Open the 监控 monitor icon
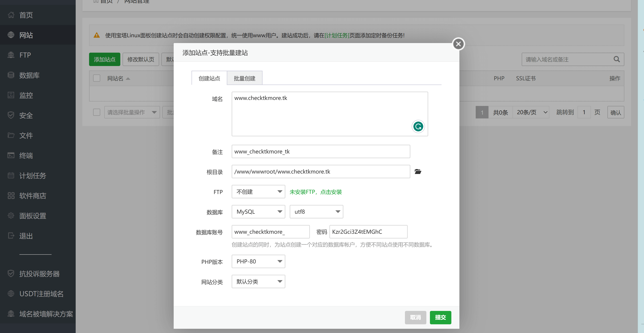The width and height of the screenshot is (644, 333). click(x=11, y=95)
